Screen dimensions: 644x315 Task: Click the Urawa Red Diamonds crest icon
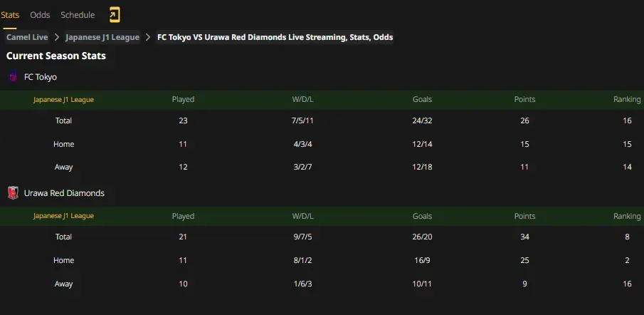[13, 193]
